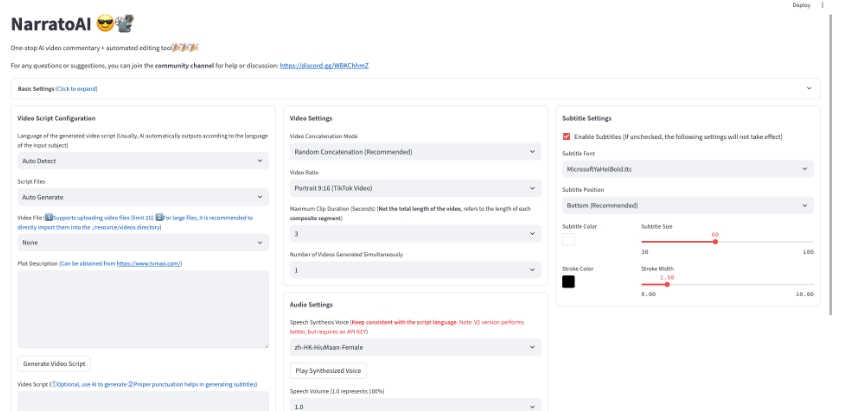This screenshot has width=845, height=411.
Task: Open the Script Files dropdown
Action: pos(143,197)
